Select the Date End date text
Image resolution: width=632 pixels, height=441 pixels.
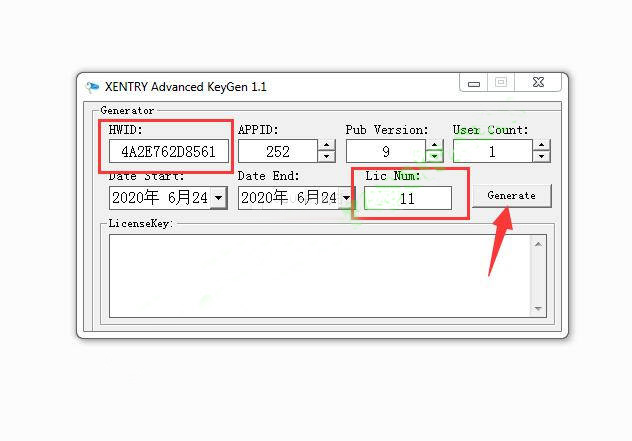[x=289, y=198]
